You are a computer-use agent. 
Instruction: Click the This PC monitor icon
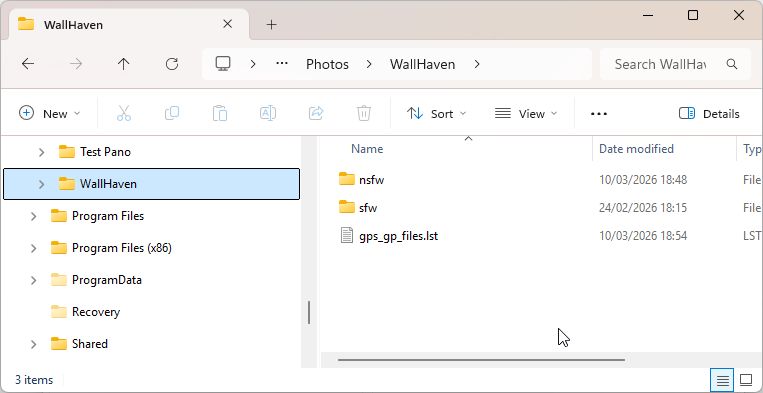click(x=223, y=64)
